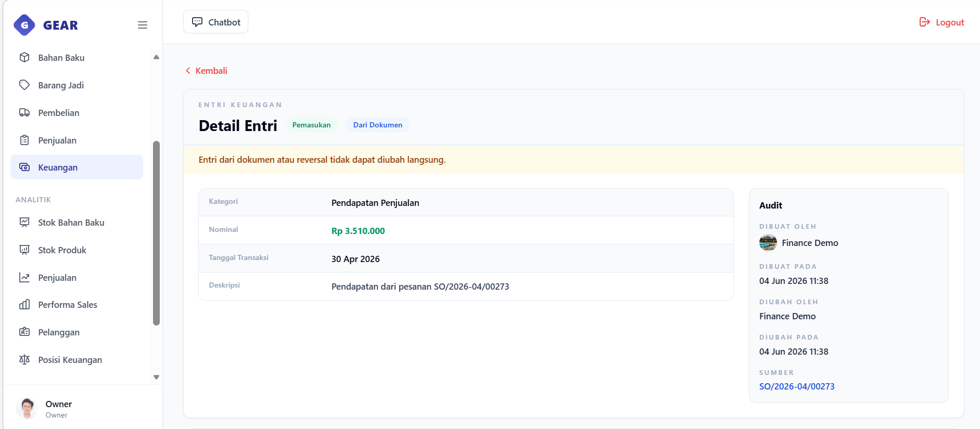Click the Deskripsi field label
The image size is (980, 429).
(x=224, y=285)
